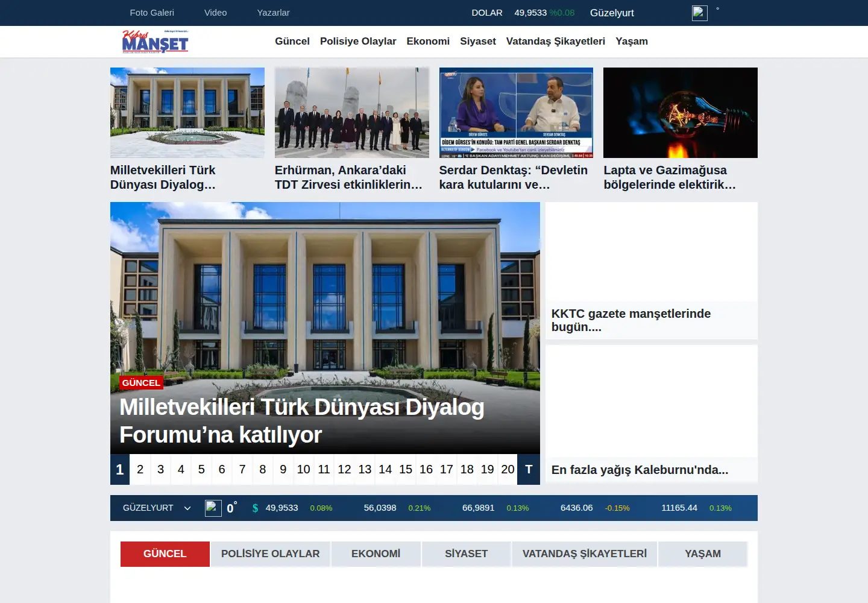
Task: Switch to the GÜNCEL tab
Action: coord(165,554)
